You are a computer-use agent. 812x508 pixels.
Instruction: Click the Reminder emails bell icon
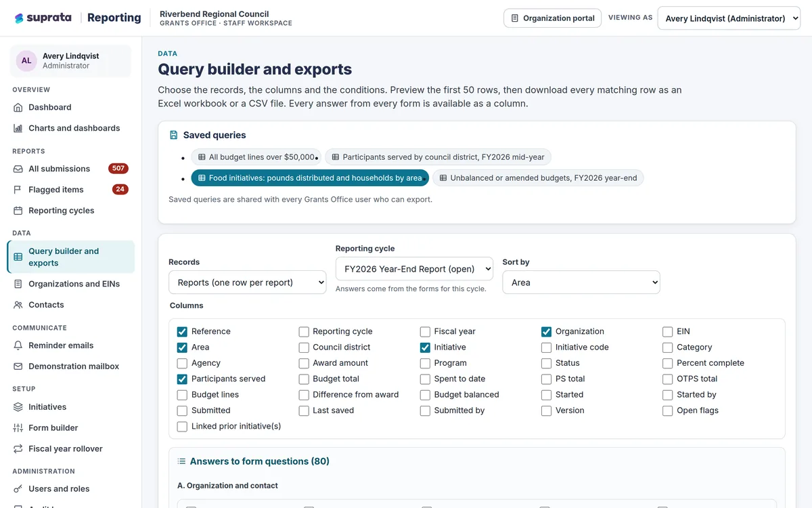[x=18, y=345]
